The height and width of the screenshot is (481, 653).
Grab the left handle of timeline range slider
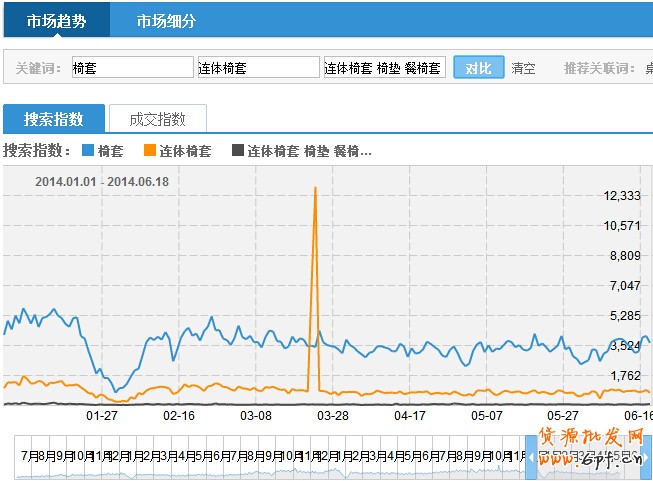point(531,457)
